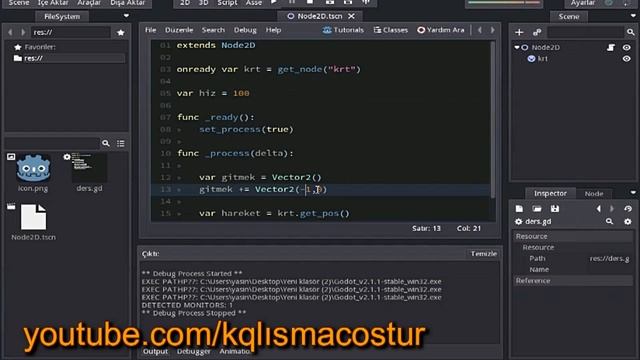Switch to the Node tab
The width and height of the screenshot is (640, 360).
point(594,194)
